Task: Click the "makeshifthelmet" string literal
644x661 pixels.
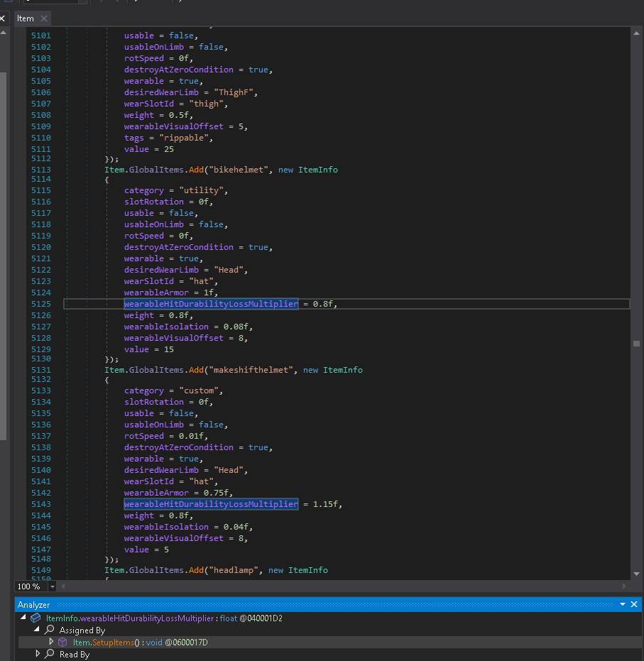Action: (251, 370)
